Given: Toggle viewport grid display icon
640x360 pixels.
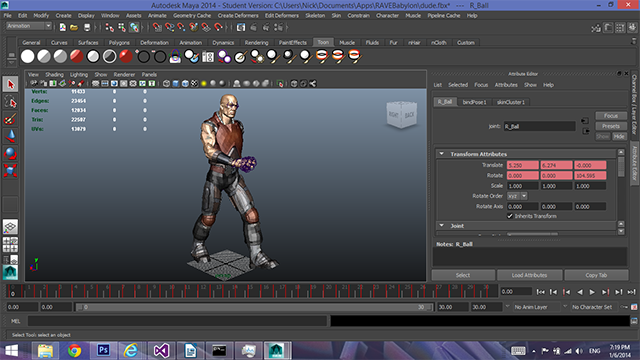Looking at the screenshot, I should tap(95, 84).
